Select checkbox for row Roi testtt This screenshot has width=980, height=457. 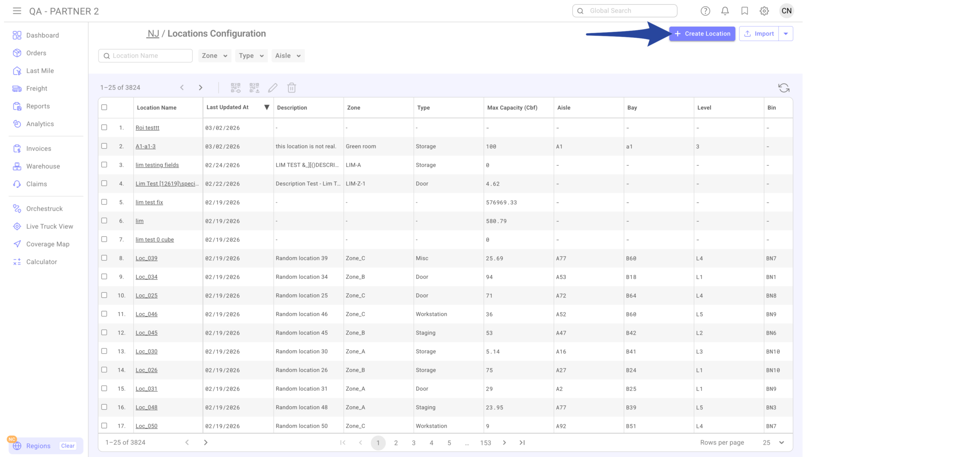tap(104, 127)
